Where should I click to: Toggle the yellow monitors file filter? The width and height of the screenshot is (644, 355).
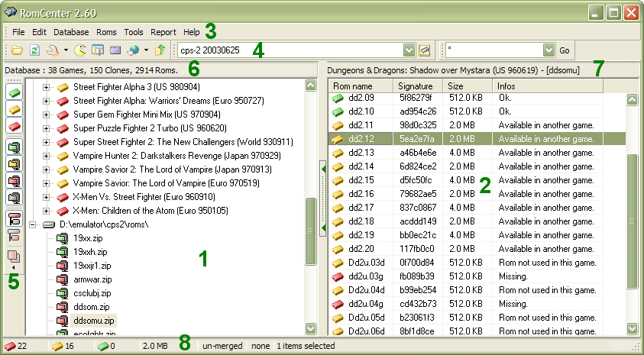point(15,163)
